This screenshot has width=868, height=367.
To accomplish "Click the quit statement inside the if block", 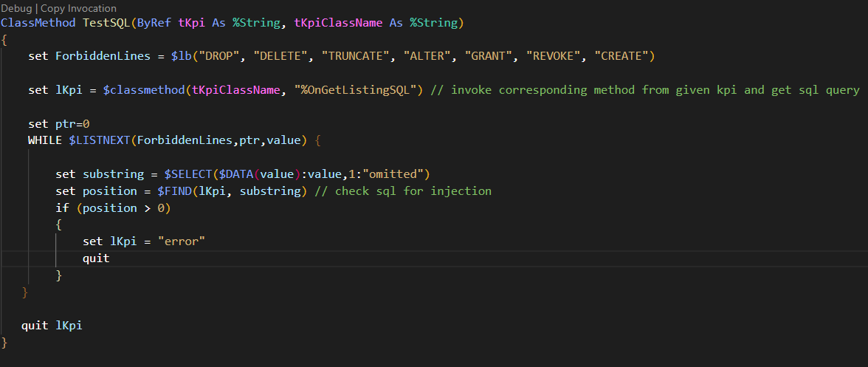I will 96,258.
